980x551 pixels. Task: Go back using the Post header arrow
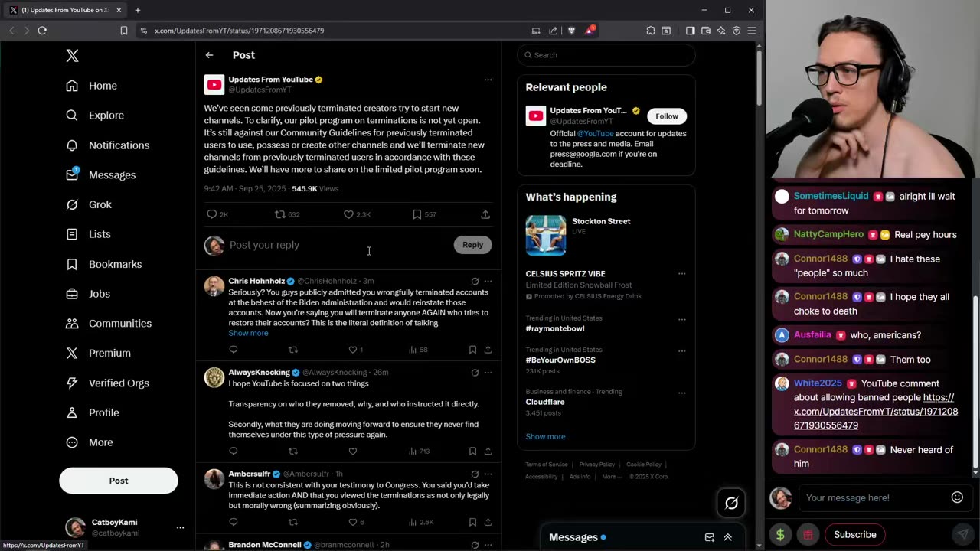click(209, 55)
